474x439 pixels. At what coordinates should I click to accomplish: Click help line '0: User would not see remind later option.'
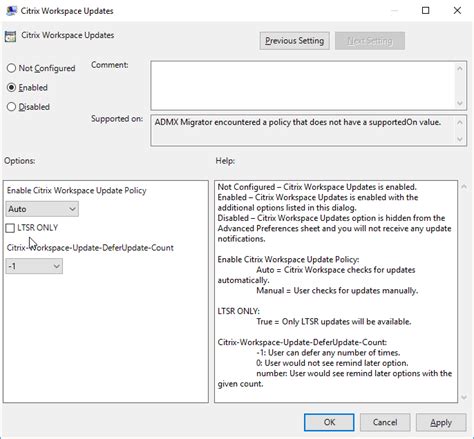pos(332,363)
